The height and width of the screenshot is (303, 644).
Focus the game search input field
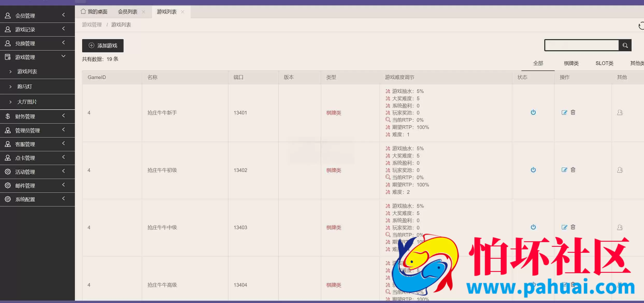582,45
